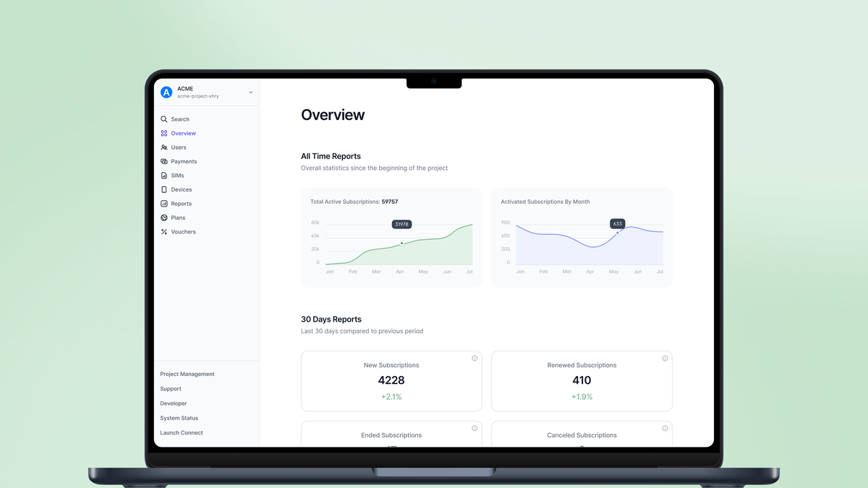Select Overview in the navigation menu
The height and width of the screenshot is (488, 868).
[x=182, y=133]
